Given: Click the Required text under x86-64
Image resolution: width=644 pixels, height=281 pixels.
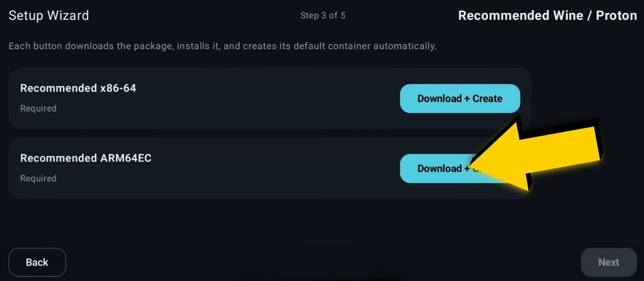Looking at the screenshot, I should coord(38,108).
